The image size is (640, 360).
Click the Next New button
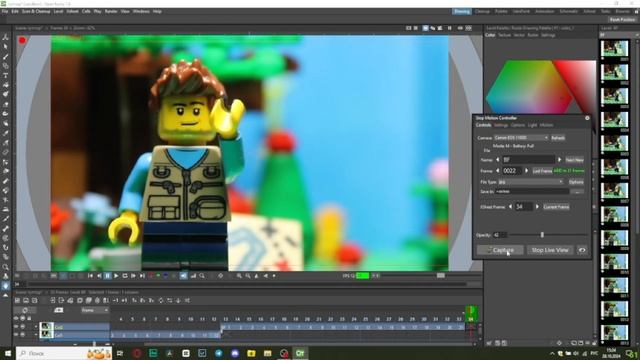pyautogui.click(x=574, y=160)
